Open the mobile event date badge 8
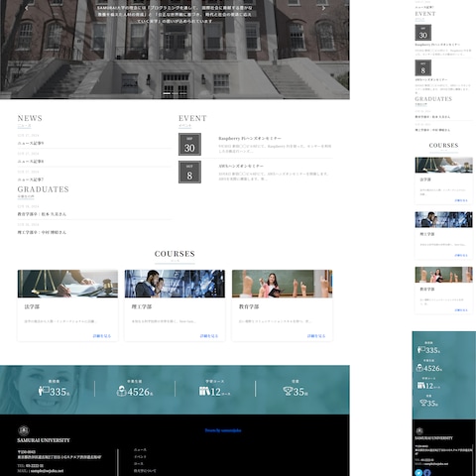The image size is (476, 476). (423, 68)
